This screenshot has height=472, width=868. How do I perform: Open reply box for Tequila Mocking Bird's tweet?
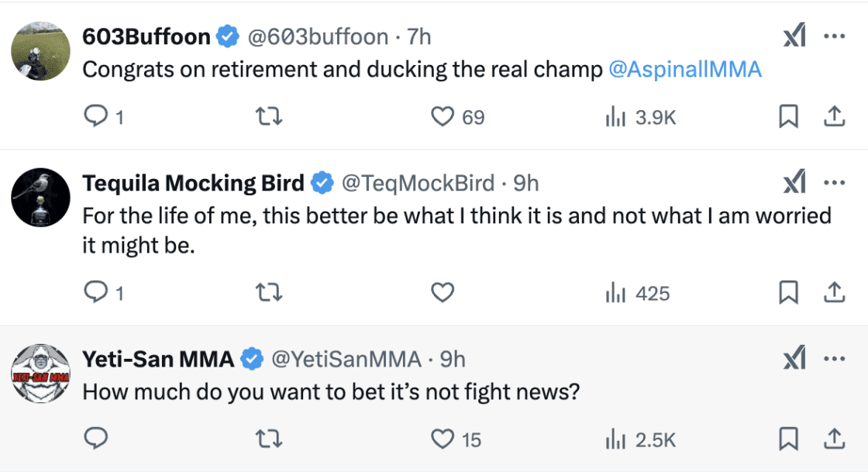click(96, 293)
